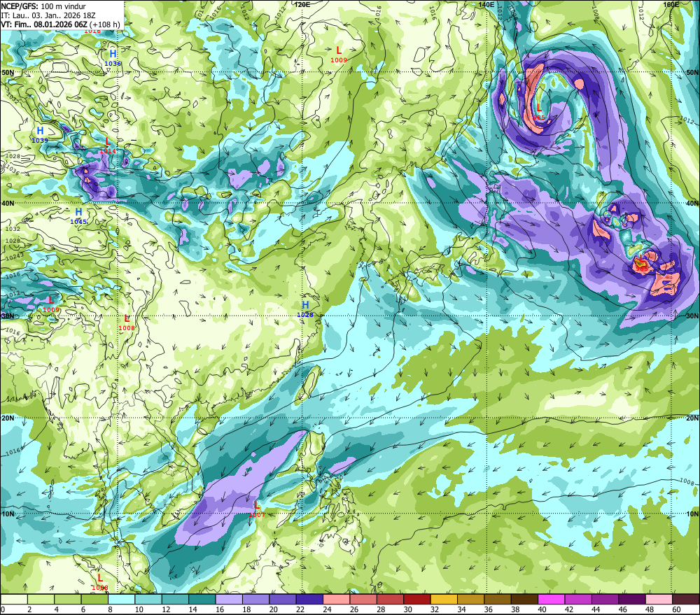
Task: Click the bright magenta 40–42 legend swatch
Action: pos(552,599)
